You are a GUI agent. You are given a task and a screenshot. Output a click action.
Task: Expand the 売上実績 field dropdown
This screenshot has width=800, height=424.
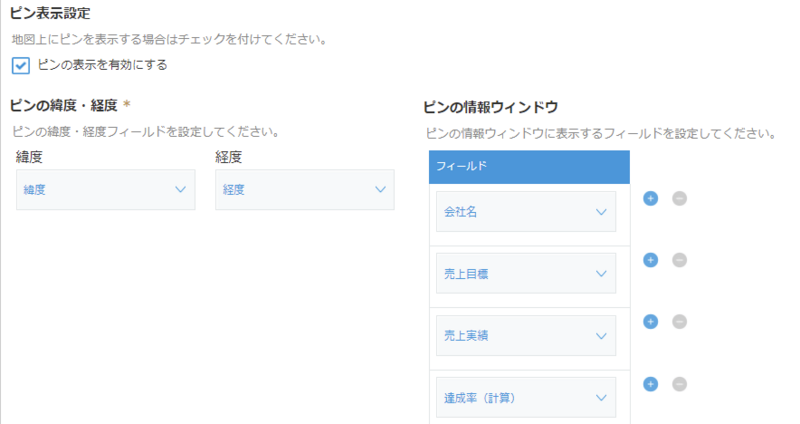click(x=526, y=336)
